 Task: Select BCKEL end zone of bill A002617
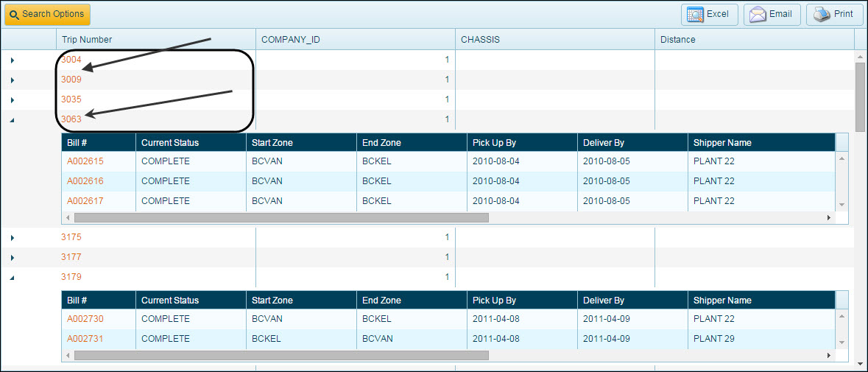pos(377,200)
